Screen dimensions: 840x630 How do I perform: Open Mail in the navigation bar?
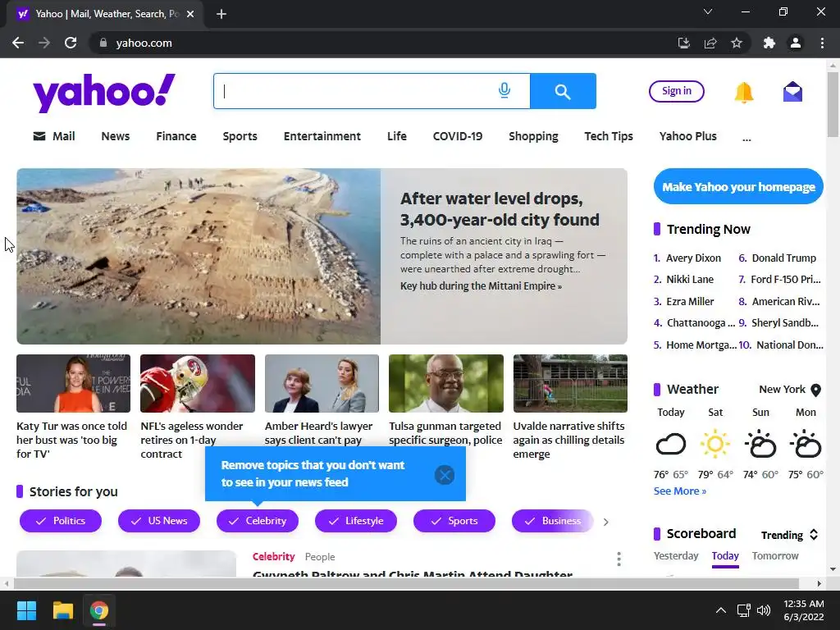tap(54, 136)
